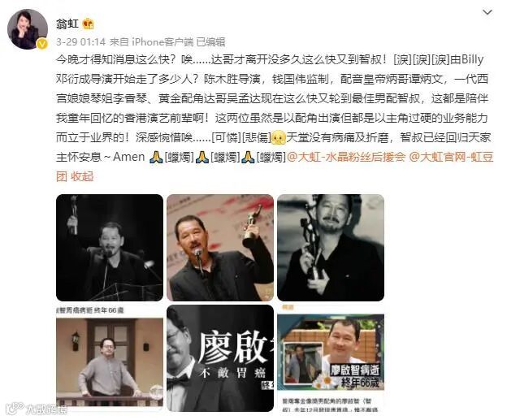This screenshot has height=420, width=507.
Task: Collapse the post text with 收起
Action: click(x=82, y=176)
